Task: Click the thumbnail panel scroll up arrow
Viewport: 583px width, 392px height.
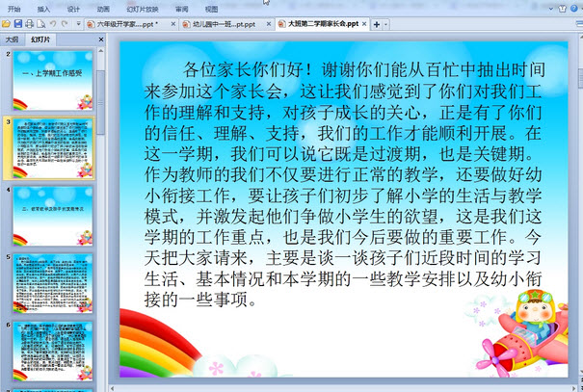Action: [101, 51]
